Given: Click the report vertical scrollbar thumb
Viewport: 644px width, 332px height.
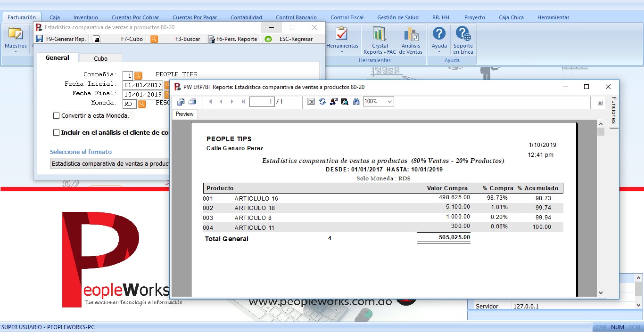Looking at the screenshot, I should (x=601, y=131).
